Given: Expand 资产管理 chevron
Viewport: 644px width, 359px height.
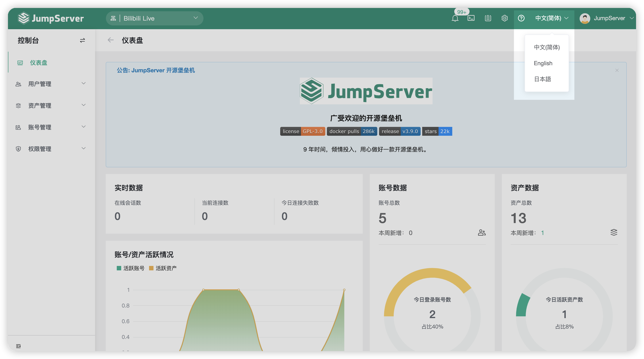Looking at the screenshot, I should coord(84,105).
